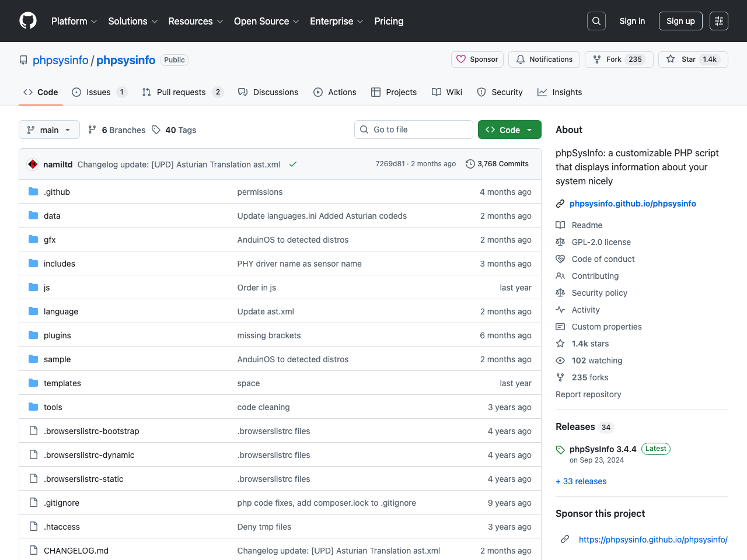This screenshot has width=747, height=560.
Task: Open the Notifications subscription button
Action: tap(544, 60)
